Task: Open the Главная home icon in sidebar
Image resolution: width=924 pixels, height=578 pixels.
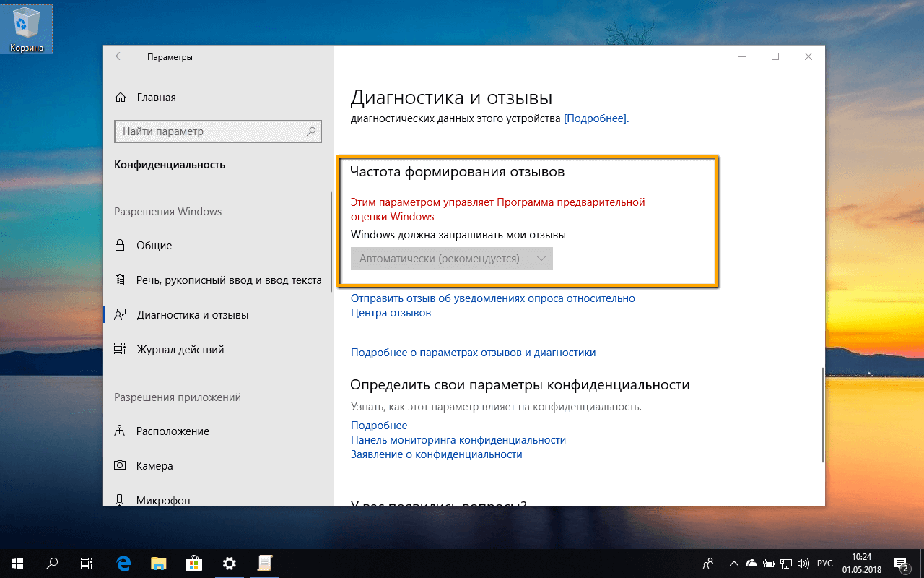Action: click(x=119, y=97)
